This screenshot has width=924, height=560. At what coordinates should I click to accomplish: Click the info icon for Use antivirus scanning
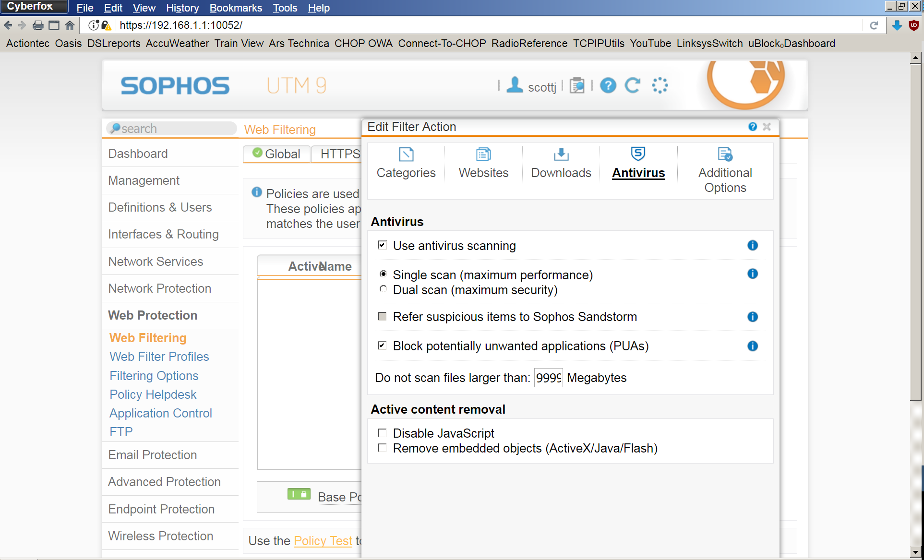pyautogui.click(x=753, y=245)
